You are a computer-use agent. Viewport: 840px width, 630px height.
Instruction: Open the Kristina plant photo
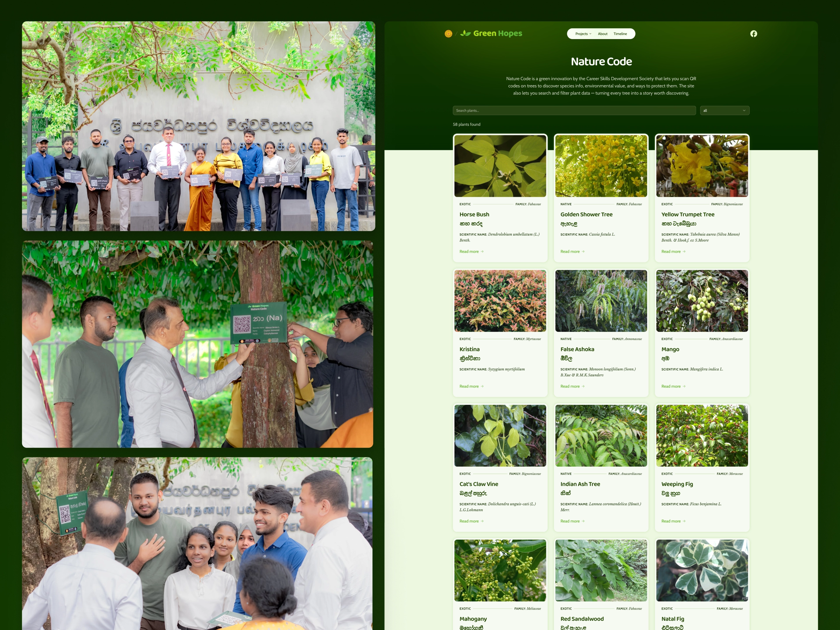tap(500, 301)
